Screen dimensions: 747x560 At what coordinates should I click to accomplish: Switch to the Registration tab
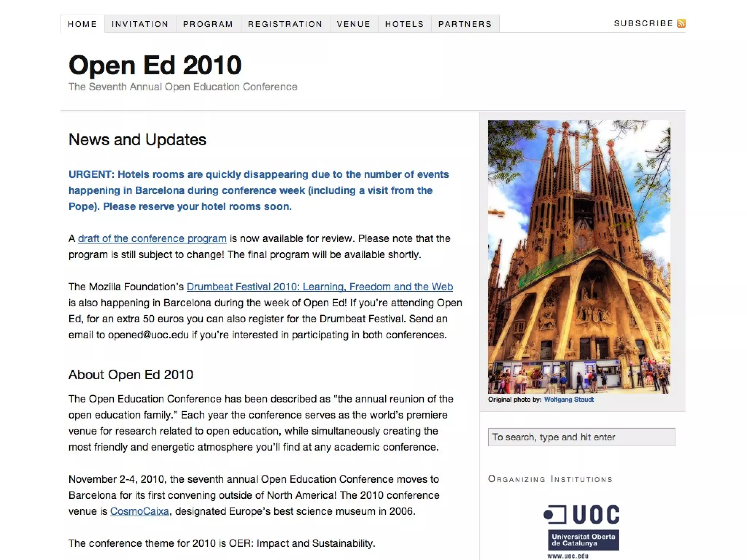pos(285,24)
